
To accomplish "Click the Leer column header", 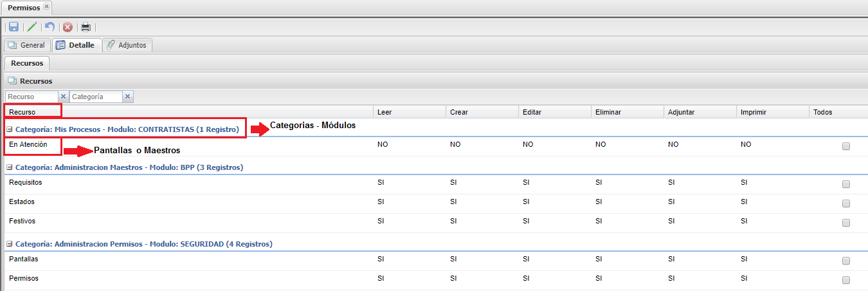I will 384,112.
